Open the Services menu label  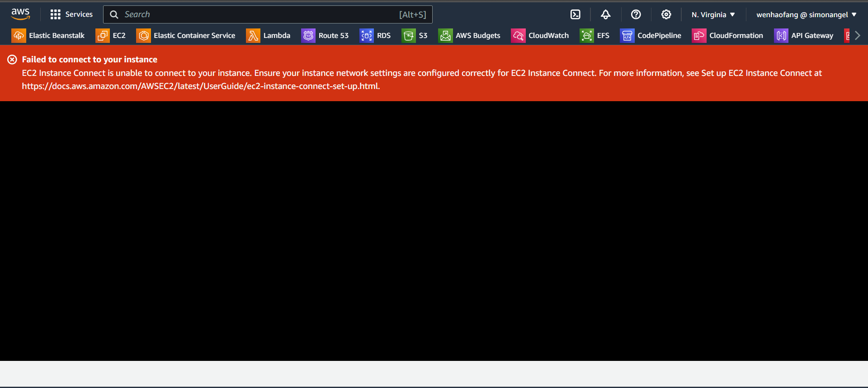tap(79, 14)
